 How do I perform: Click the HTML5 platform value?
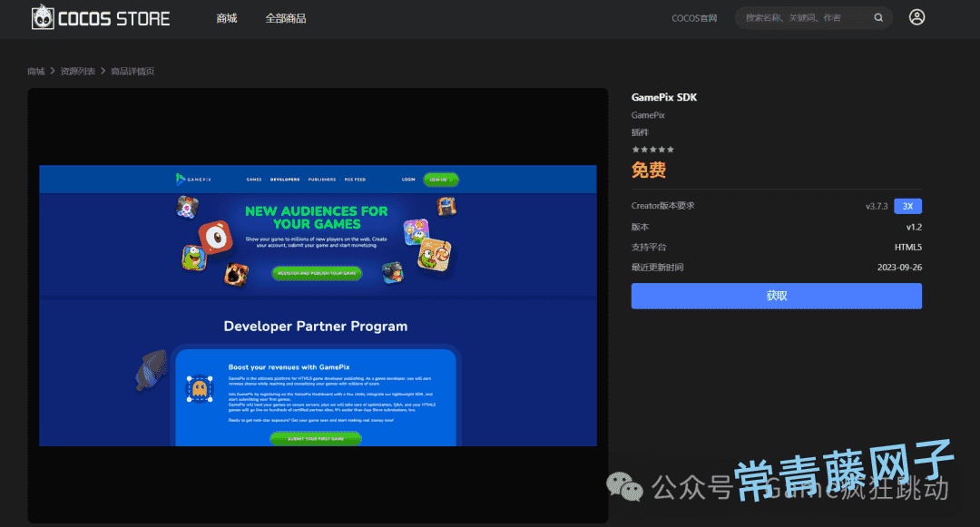(x=908, y=248)
